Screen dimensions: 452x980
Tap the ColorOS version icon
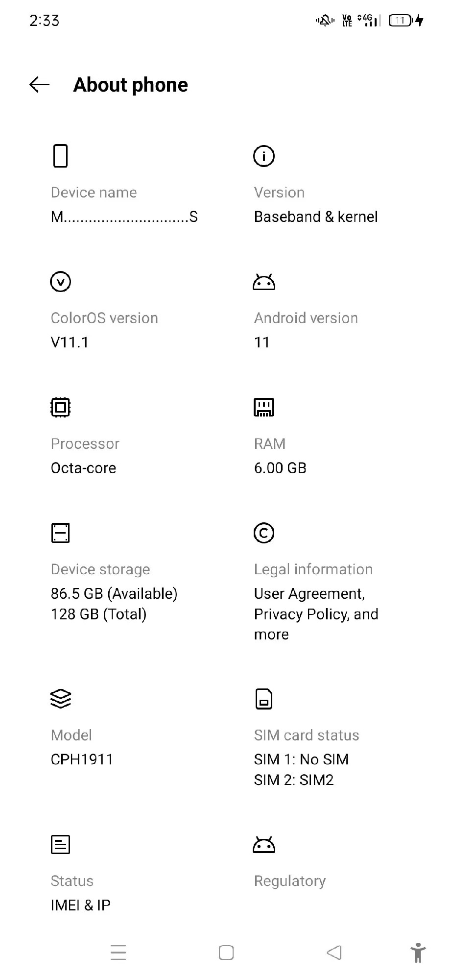(x=60, y=281)
